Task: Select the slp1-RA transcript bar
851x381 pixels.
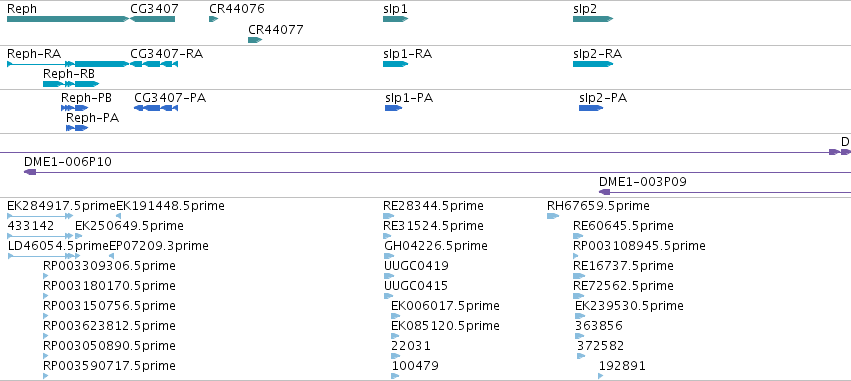Action: click(x=395, y=64)
